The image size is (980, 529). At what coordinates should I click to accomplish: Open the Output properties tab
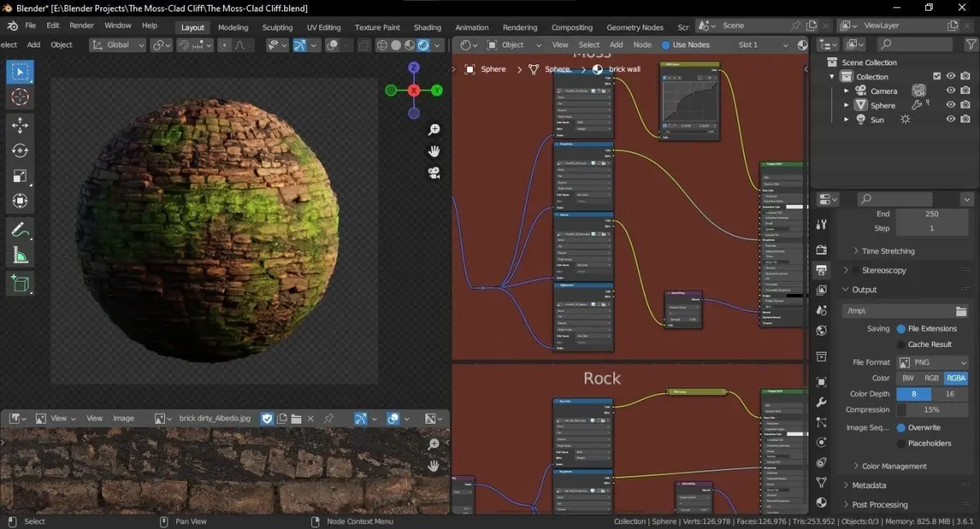pyautogui.click(x=822, y=269)
